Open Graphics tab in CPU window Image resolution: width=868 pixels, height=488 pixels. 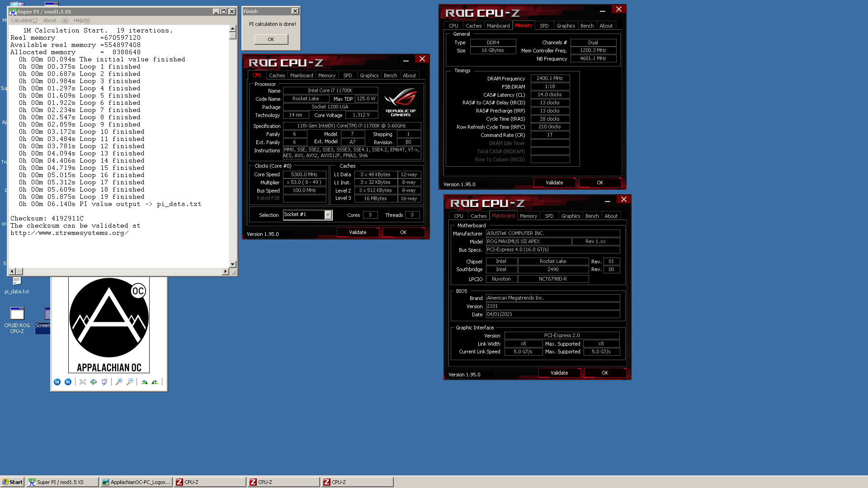point(369,75)
